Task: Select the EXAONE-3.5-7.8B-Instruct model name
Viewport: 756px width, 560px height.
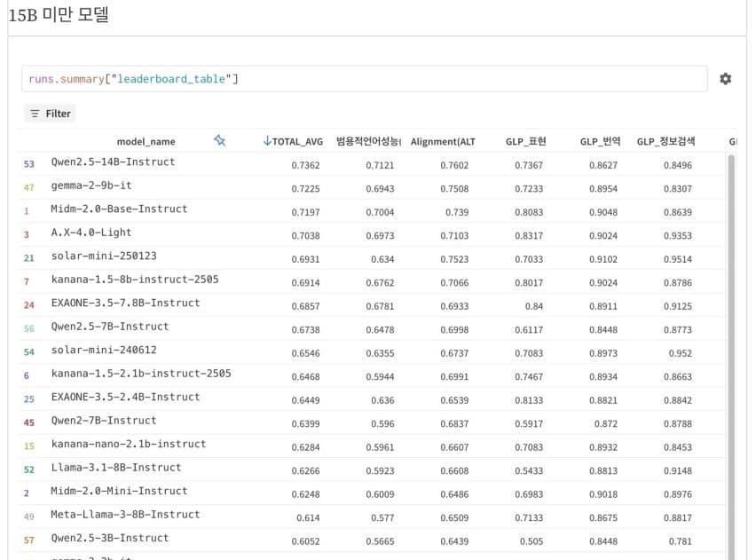Action: (x=125, y=303)
